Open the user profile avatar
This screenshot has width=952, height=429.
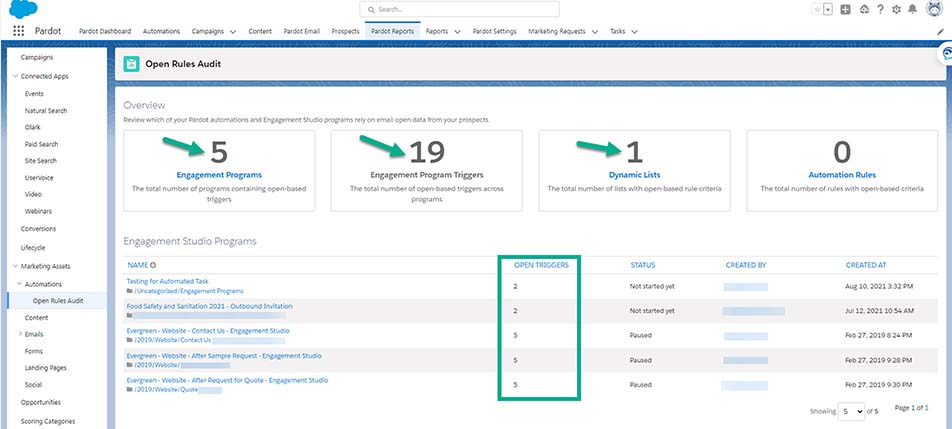pos(934,9)
